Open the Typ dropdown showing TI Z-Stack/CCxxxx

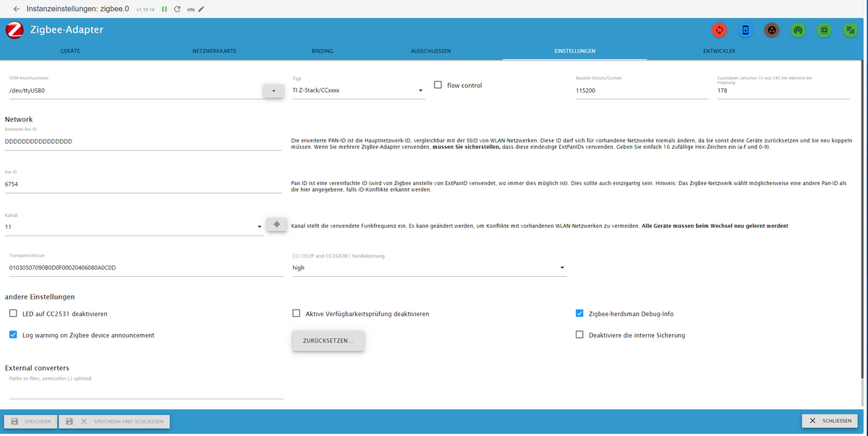pos(358,90)
